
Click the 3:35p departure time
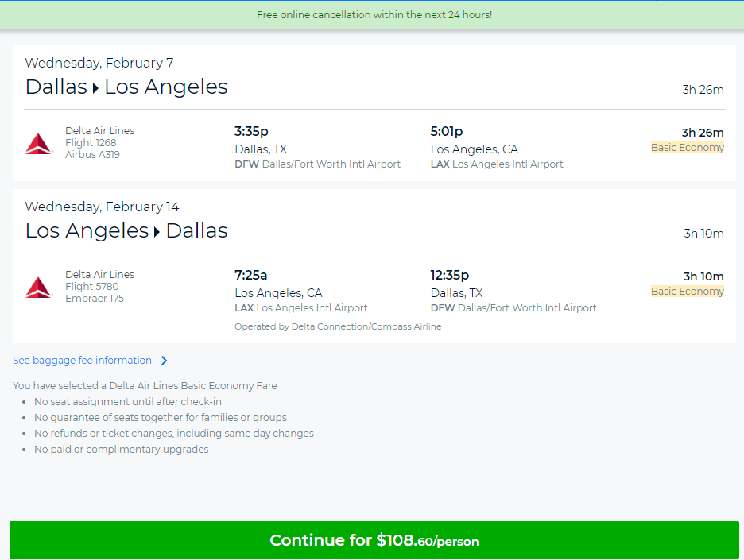coord(251,131)
